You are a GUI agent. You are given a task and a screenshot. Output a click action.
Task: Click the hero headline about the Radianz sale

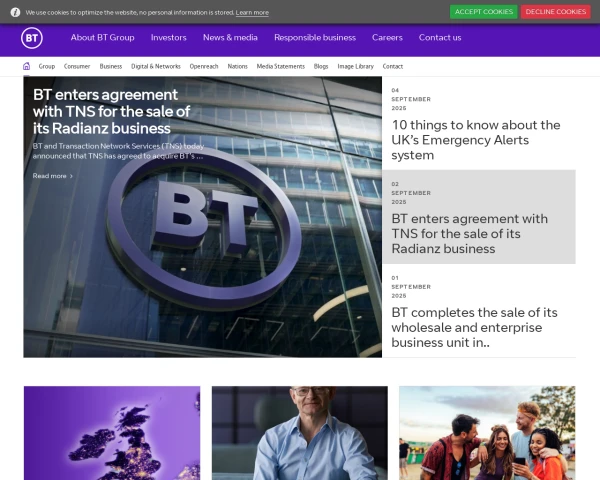pos(111,111)
